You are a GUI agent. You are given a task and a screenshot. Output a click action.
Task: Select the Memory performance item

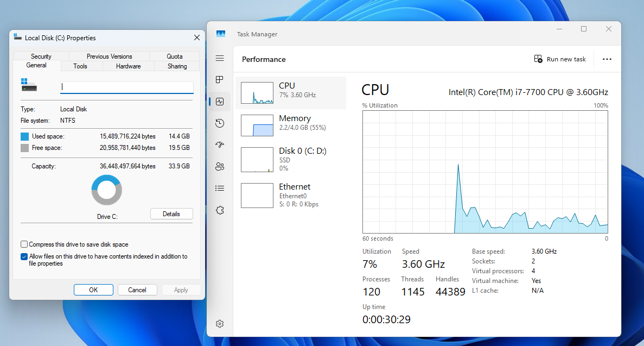(291, 125)
